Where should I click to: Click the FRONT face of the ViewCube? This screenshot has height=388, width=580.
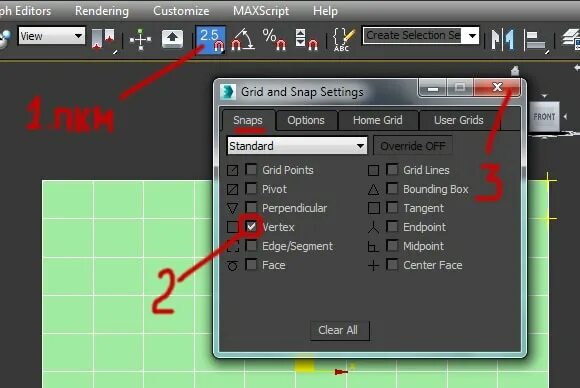(544, 117)
